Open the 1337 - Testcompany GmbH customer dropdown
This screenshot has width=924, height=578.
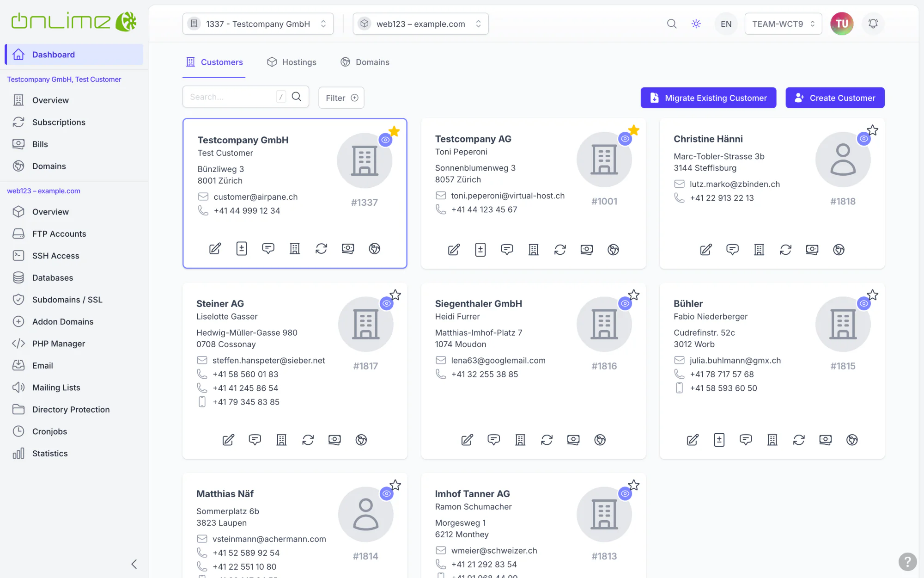(x=258, y=24)
